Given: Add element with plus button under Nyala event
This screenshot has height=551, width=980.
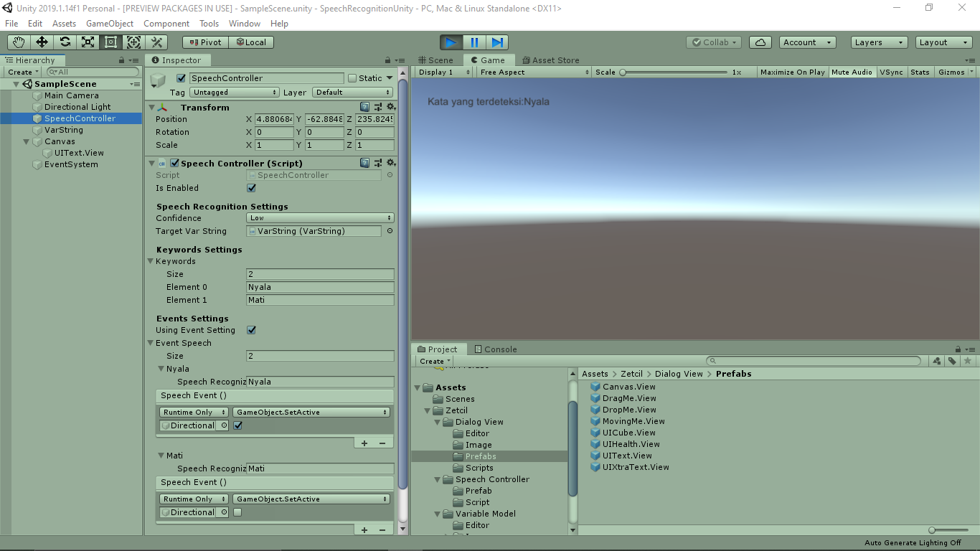Looking at the screenshot, I should click(x=364, y=443).
